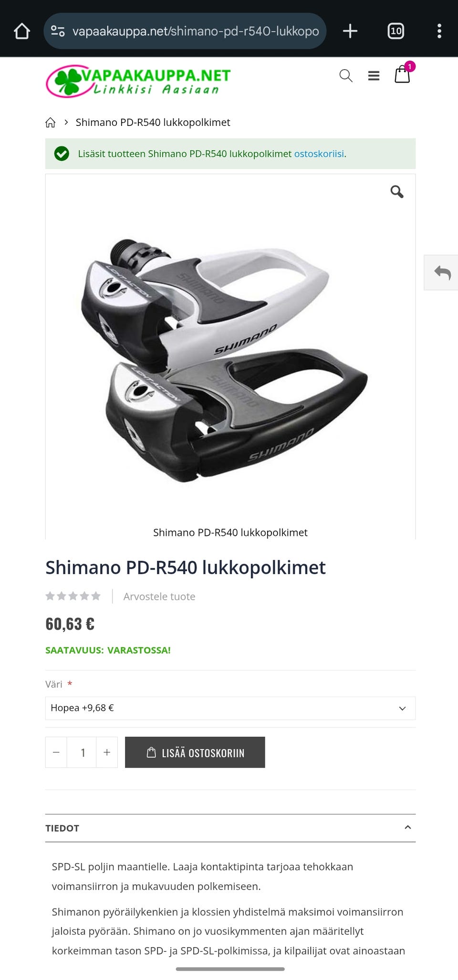The height and width of the screenshot is (980, 458).
Task: Click Lisää ostoskoriin button
Action: point(195,752)
